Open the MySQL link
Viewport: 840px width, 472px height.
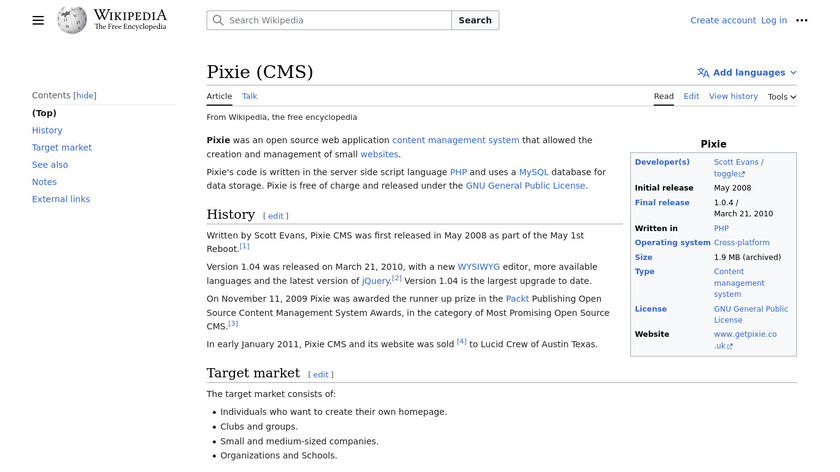[534, 172]
